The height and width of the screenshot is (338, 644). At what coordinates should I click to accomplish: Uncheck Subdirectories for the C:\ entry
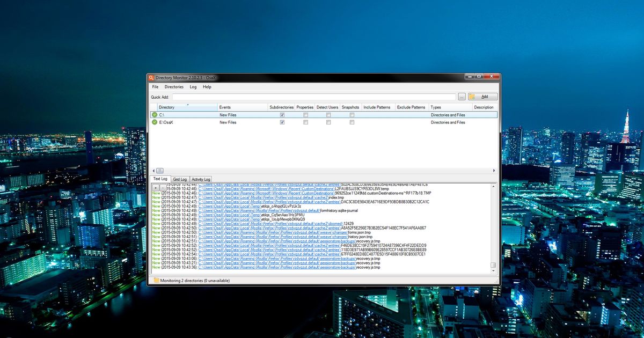(x=281, y=114)
